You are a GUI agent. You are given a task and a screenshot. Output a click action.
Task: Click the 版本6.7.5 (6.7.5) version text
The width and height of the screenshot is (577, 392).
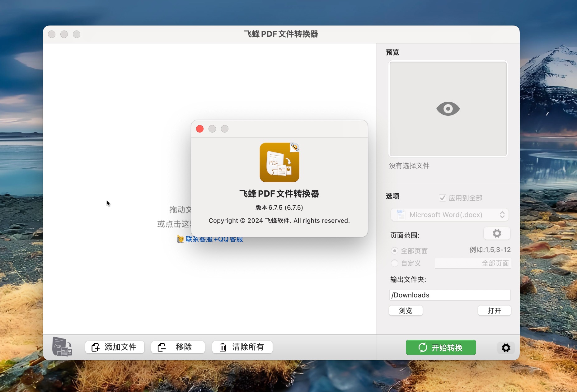click(279, 208)
